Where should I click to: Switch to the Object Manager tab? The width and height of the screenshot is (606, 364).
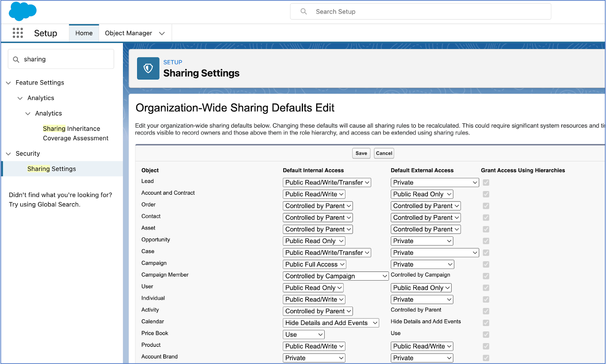click(128, 33)
